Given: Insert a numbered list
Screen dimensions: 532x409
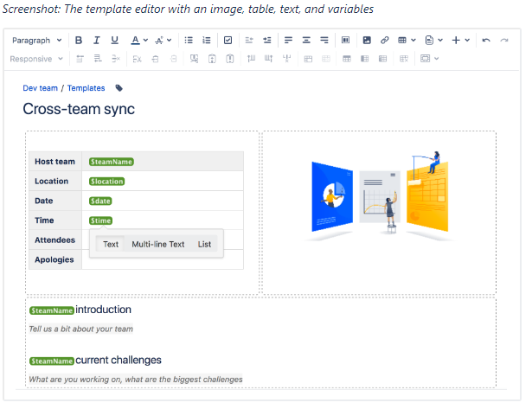Looking at the screenshot, I should 206,41.
